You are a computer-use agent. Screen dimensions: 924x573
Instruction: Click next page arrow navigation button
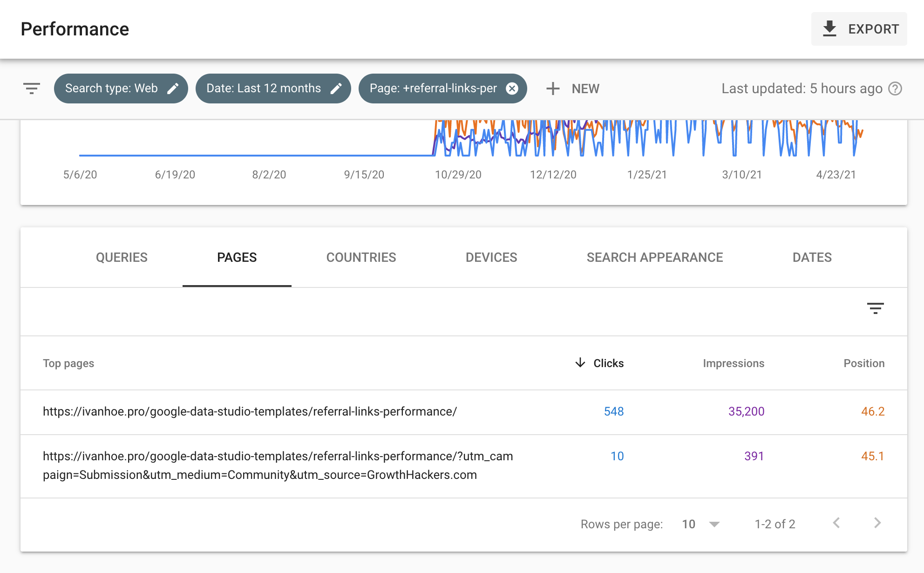tap(878, 523)
